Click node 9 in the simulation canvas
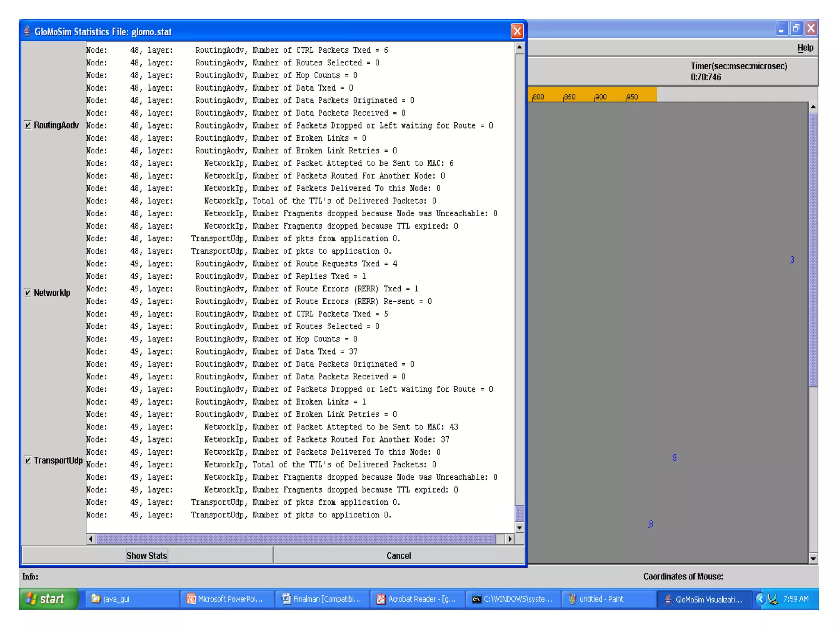840x630 pixels. click(674, 457)
